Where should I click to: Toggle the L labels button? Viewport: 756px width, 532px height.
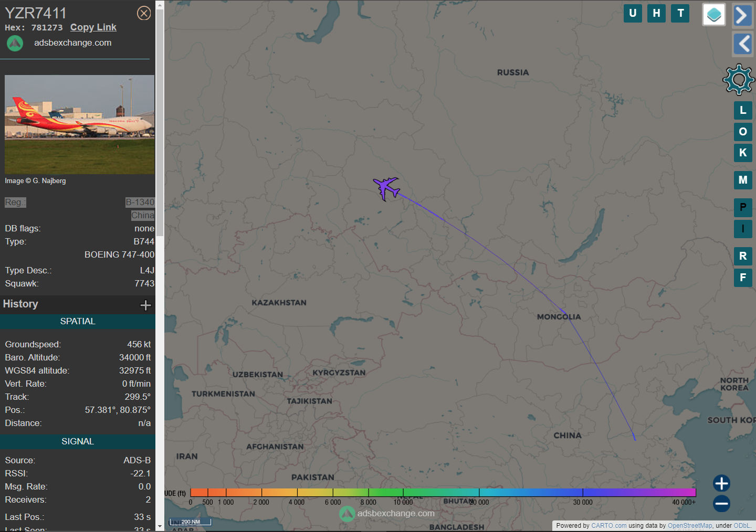pos(743,110)
